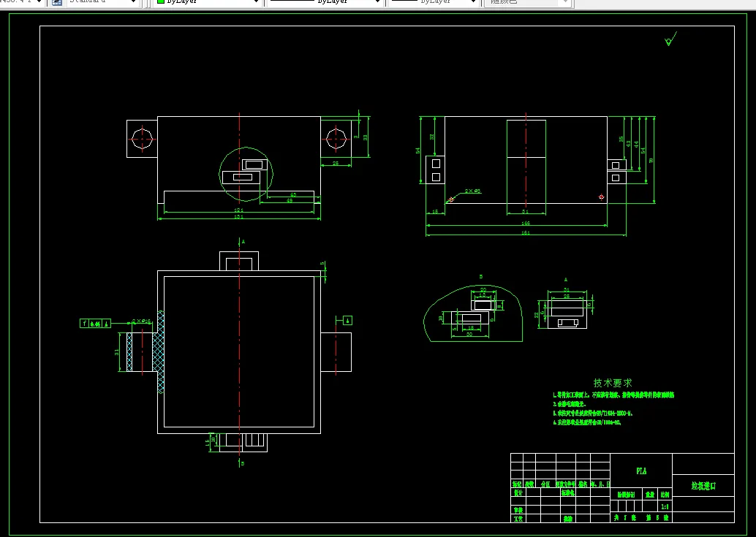Select the cyan hatched region in the plan view
Viewport: 756px width, 537px height.
click(161, 351)
